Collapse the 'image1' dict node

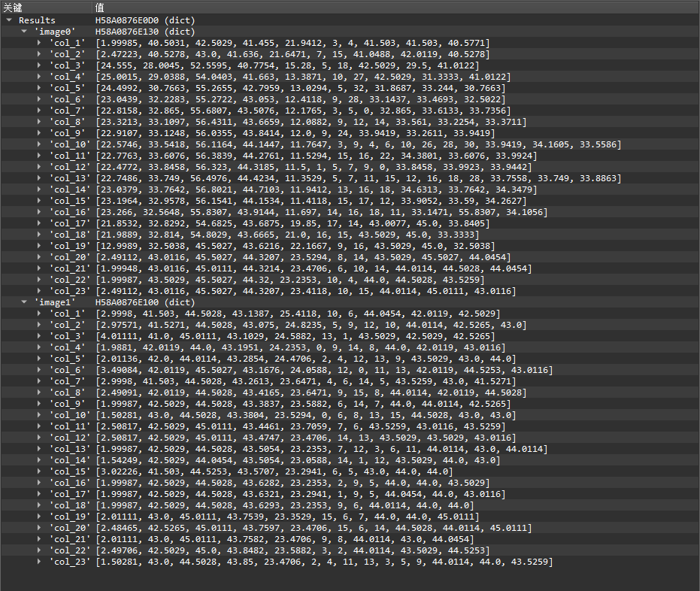(x=25, y=302)
